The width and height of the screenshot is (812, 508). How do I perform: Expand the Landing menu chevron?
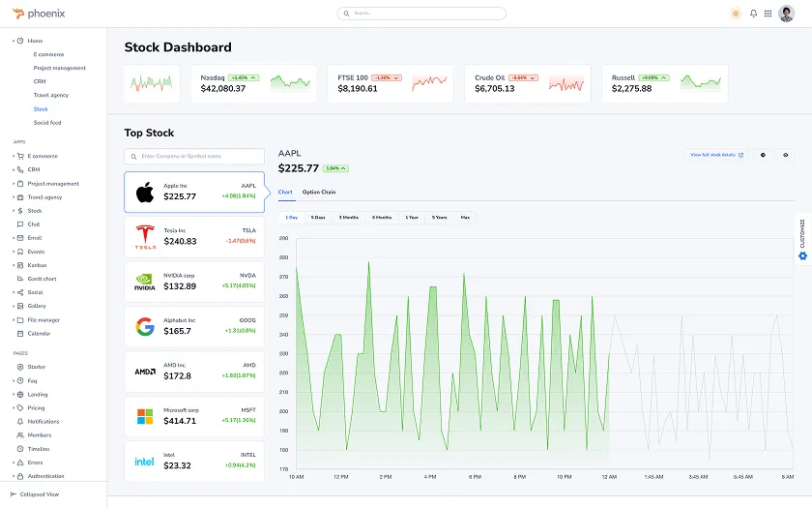click(x=14, y=395)
